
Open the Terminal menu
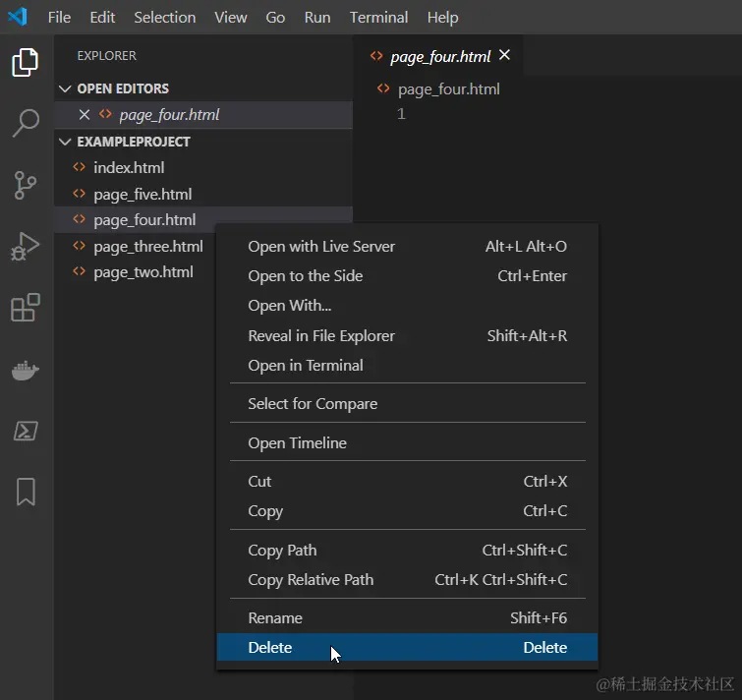pyautogui.click(x=378, y=18)
